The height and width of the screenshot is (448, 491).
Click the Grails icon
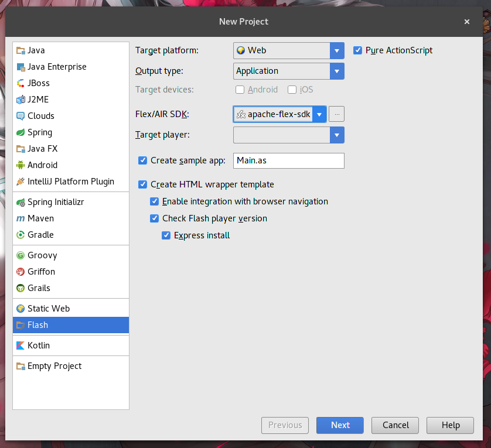[x=21, y=288]
